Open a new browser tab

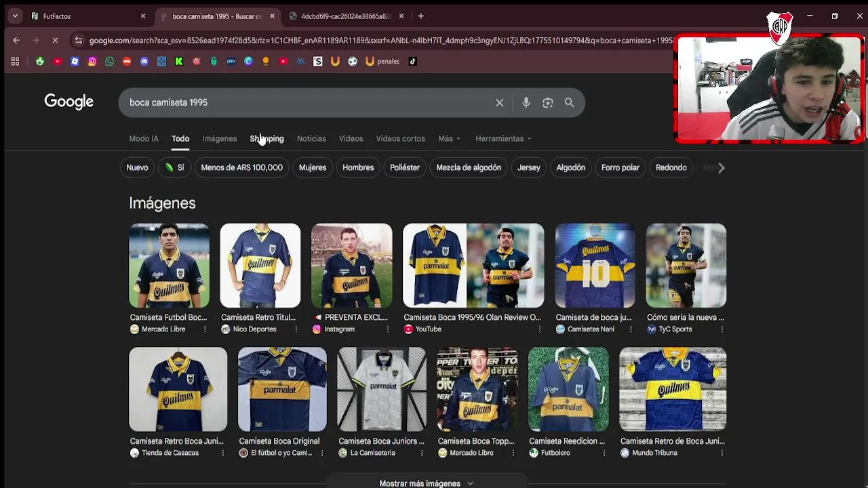421,16
